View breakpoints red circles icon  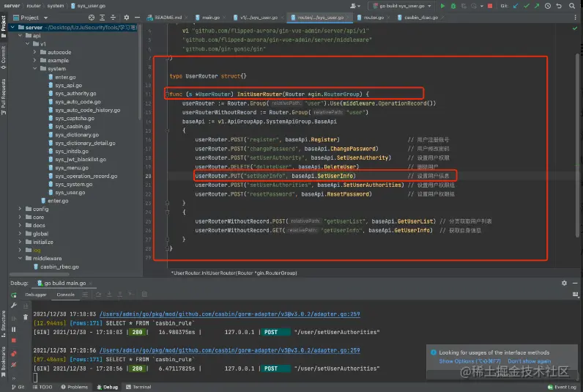(x=14, y=353)
